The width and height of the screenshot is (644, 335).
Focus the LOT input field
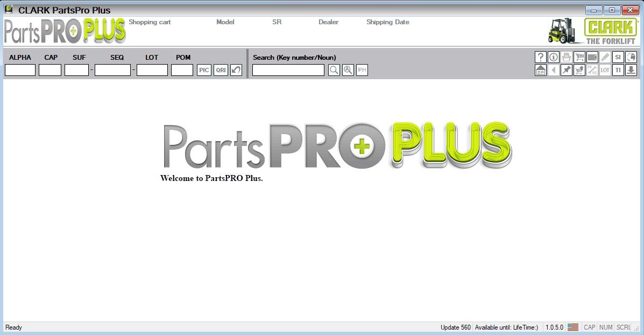pyautogui.click(x=152, y=70)
